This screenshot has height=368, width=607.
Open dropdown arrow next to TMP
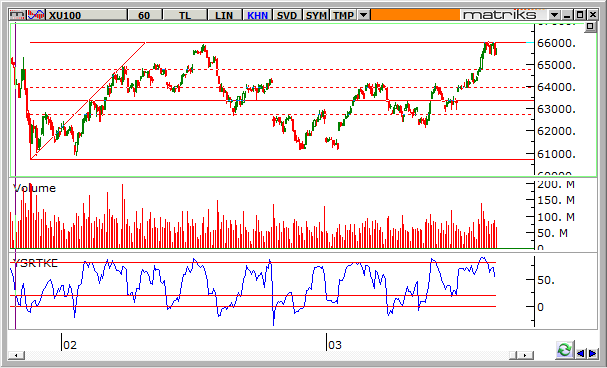[363, 15]
